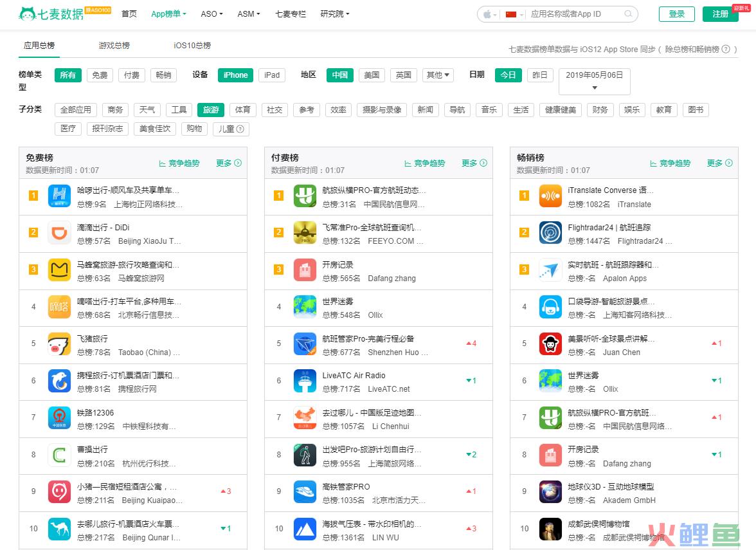Open the 出发吧Pro app icon
756x550 pixels.
click(x=305, y=455)
